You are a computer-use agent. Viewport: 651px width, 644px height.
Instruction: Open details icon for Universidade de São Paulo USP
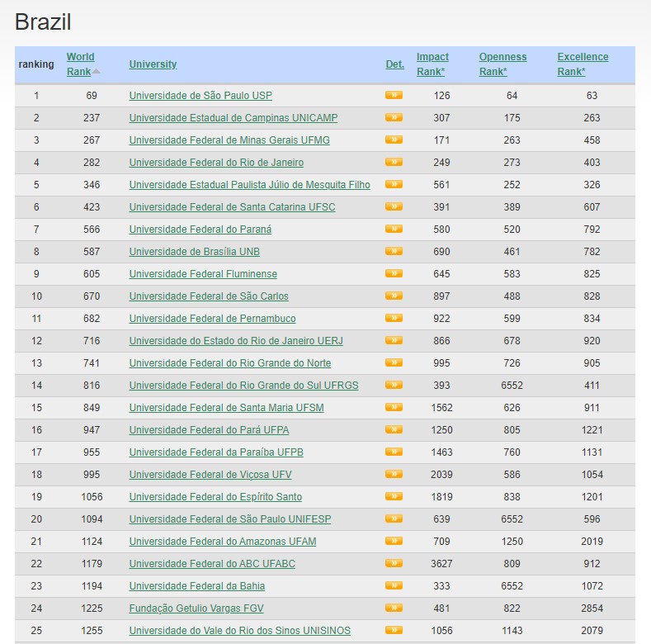394,96
